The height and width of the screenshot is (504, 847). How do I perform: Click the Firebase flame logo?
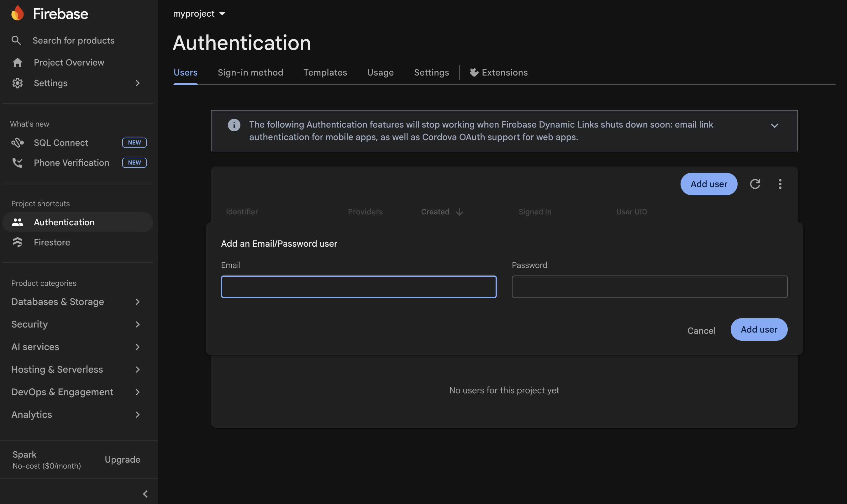click(x=17, y=13)
